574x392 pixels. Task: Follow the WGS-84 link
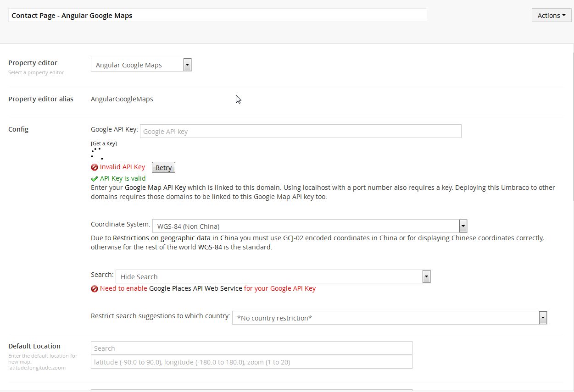pos(210,247)
